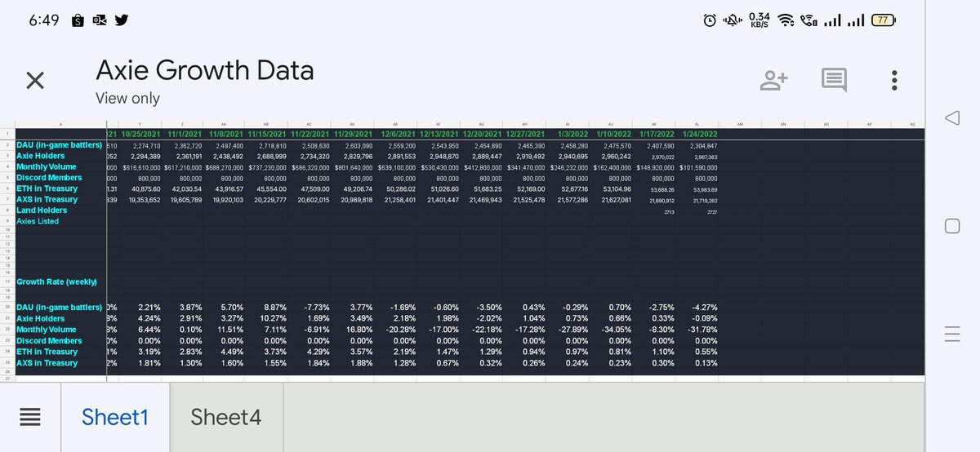
Task: Tap the add person share icon
Action: tap(773, 80)
